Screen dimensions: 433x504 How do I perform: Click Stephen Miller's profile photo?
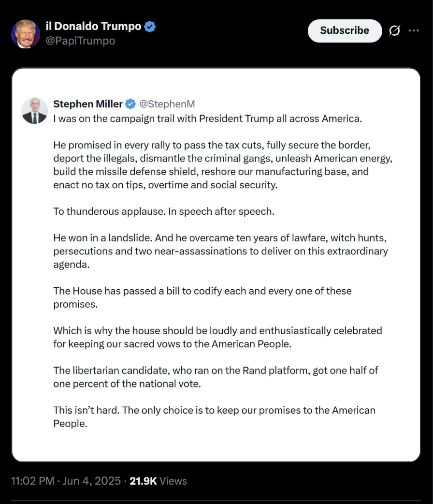click(x=35, y=111)
